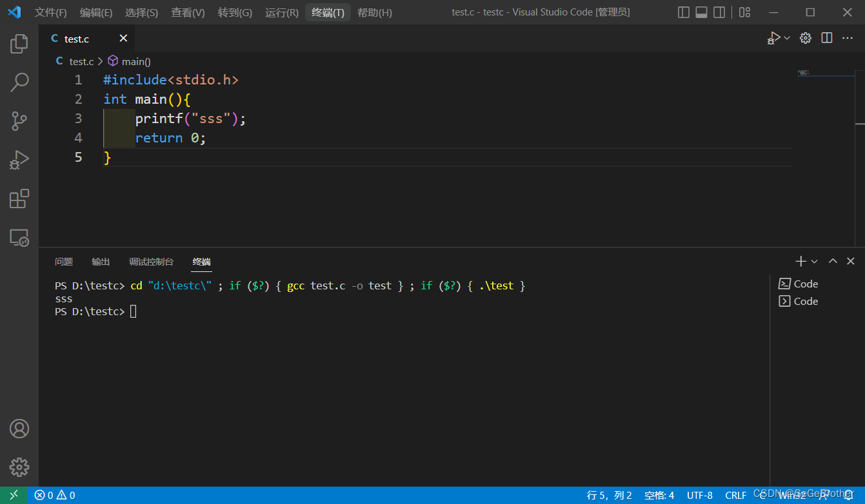Split the editor to the right
The image size is (865, 504).
point(827,38)
